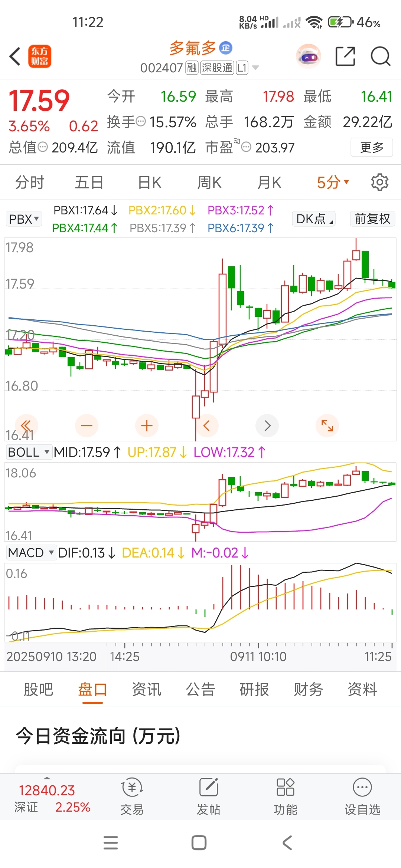The image size is (401, 868).
Task: Open the BOLL indicator dropdown
Action: click(29, 452)
